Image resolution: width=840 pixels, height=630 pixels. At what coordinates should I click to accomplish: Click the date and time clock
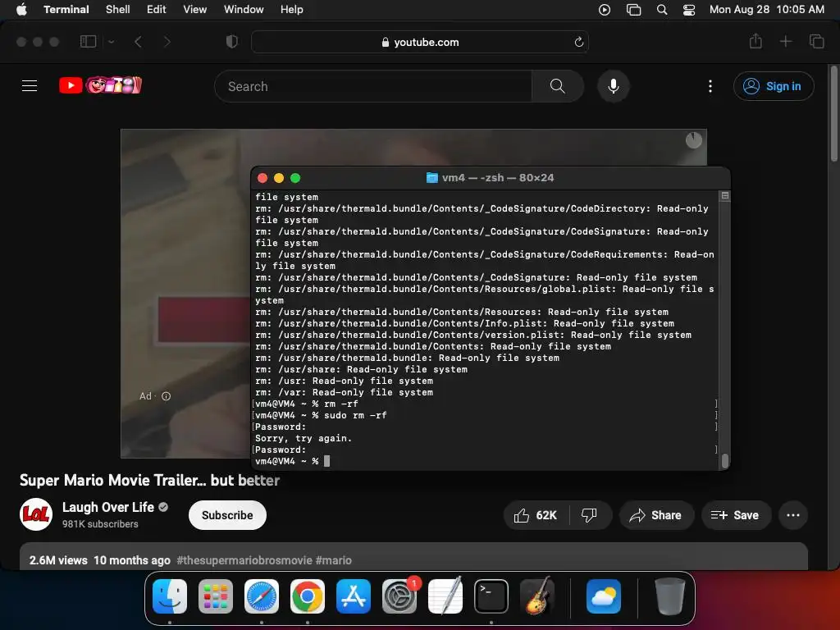point(767,9)
